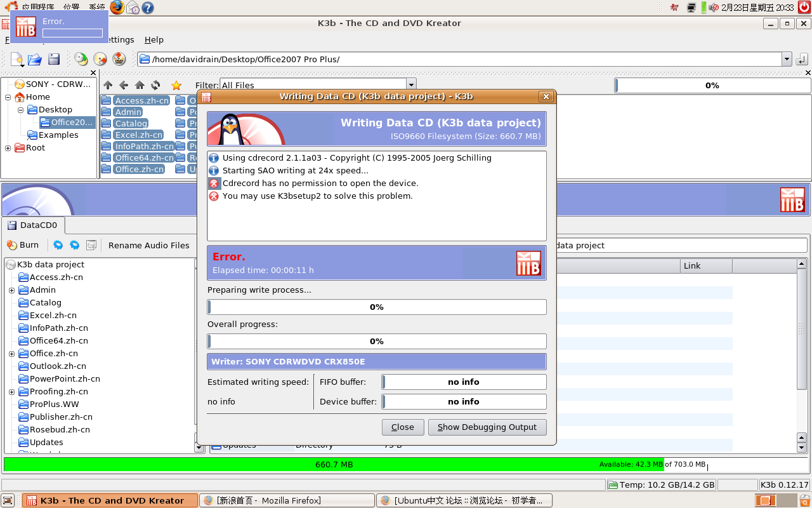This screenshot has height=508, width=812.
Task: Select Office20... folder in directory tree
Action: pyautogui.click(x=67, y=122)
